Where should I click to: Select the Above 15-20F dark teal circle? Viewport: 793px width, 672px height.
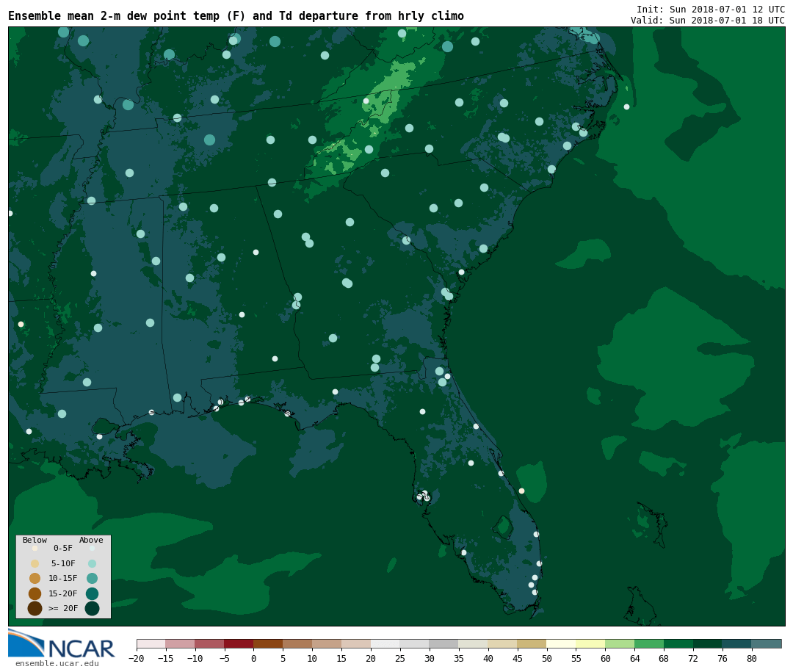coord(92,593)
